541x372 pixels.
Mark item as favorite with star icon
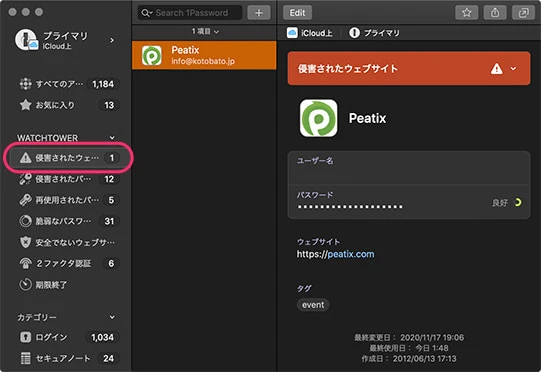466,13
